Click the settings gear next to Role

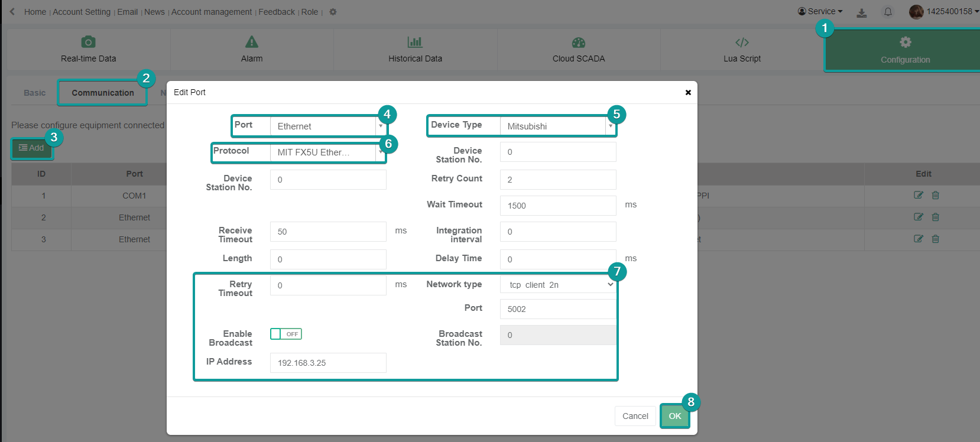tap(333, 12)
